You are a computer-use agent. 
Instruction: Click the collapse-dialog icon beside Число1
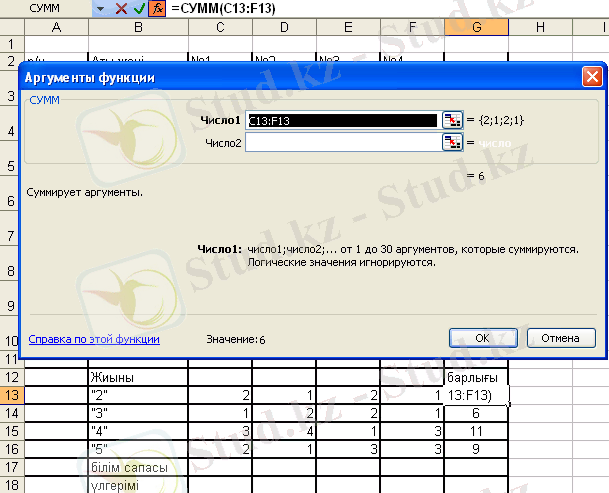pos(451,120)
